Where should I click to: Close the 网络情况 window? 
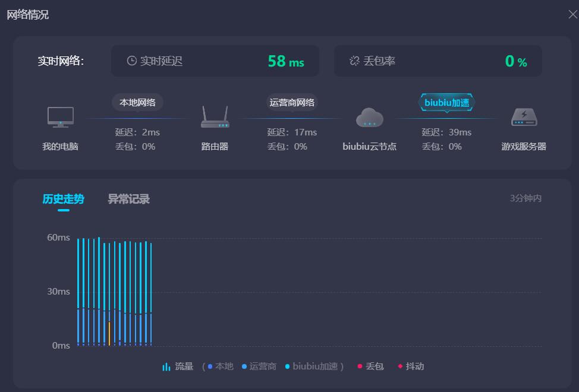572,15
